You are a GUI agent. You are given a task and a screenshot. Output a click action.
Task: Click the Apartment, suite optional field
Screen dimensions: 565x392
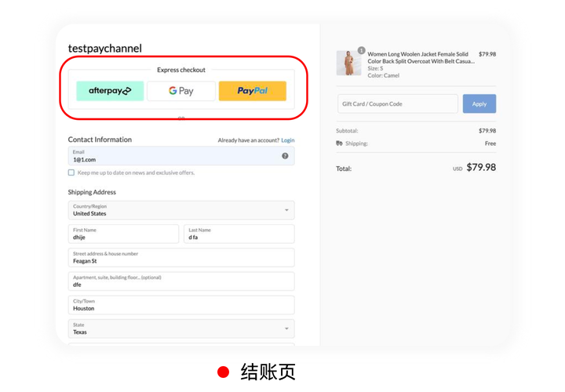click(x=181, y=281)
